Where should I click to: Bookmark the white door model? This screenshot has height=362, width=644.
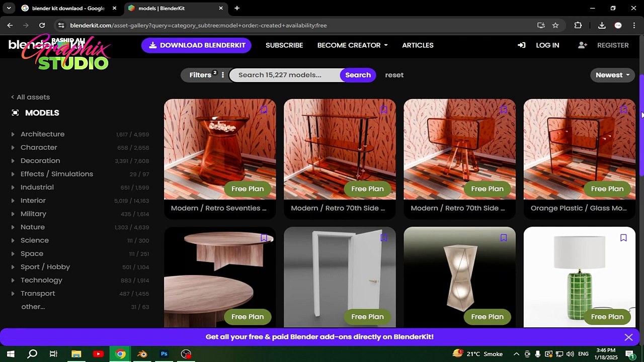tap(383, 238)
